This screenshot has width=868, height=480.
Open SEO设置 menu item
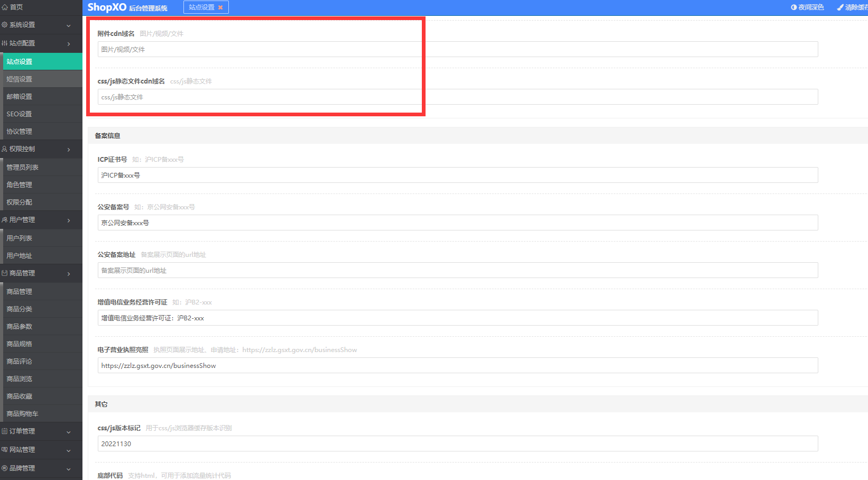click(x=42, y=114)
